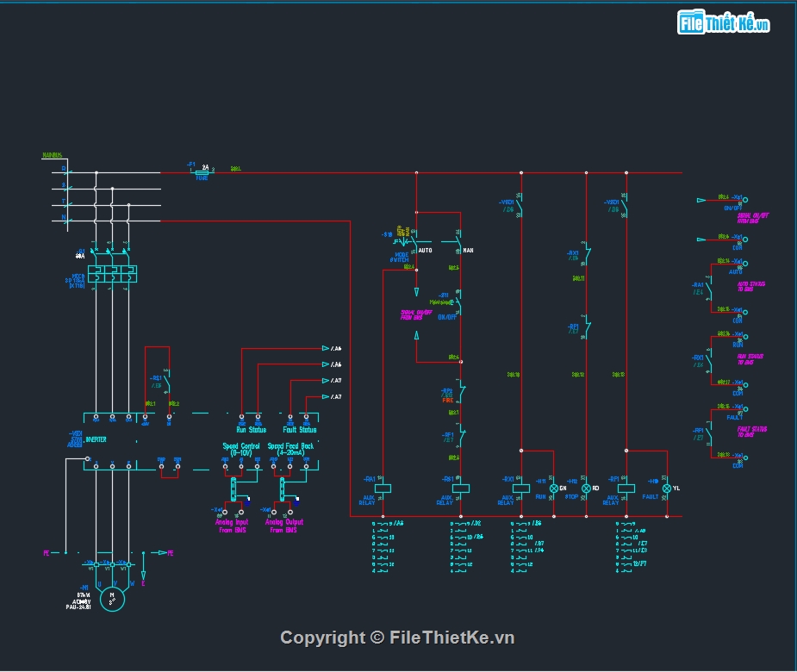Click the yellow YL fault lamp symbol
The image size is (797, 672).
667,488
